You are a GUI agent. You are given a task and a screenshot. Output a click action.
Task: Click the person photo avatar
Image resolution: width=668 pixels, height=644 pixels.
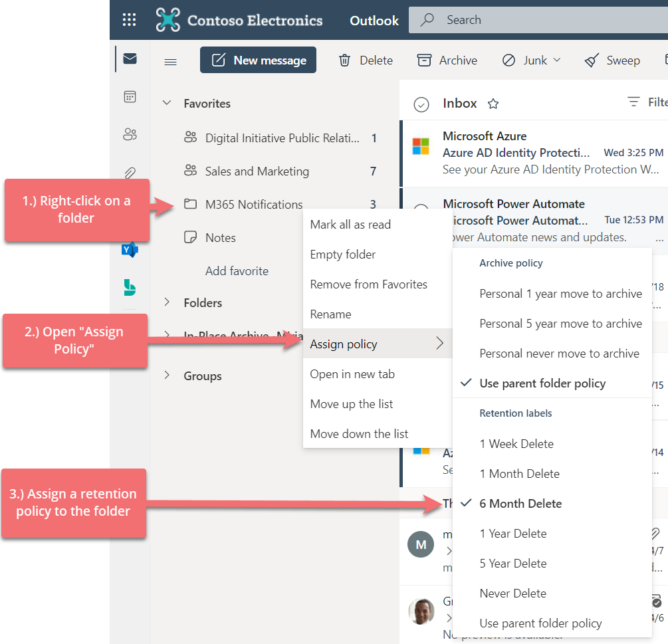tap(421, 611)
